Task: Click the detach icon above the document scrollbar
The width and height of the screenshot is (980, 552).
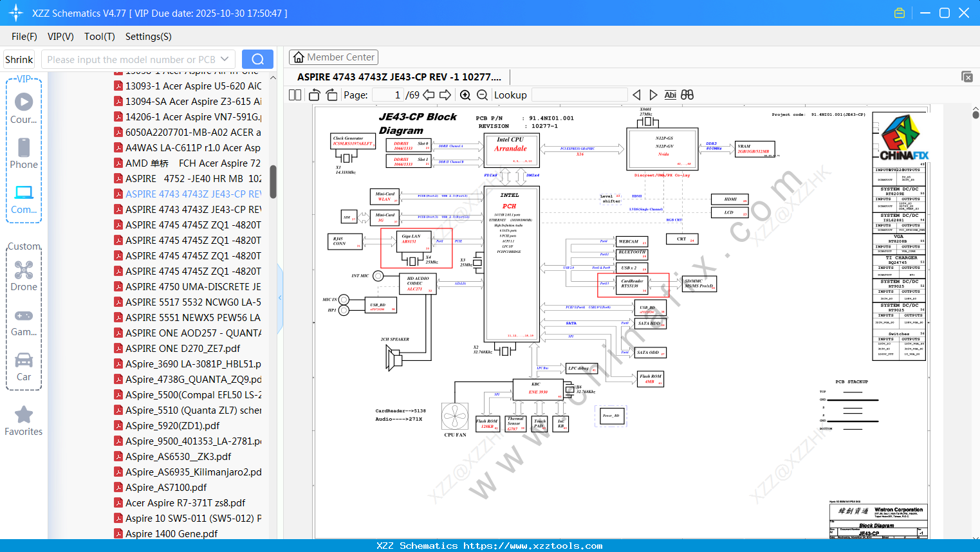Action: [967, 77]
